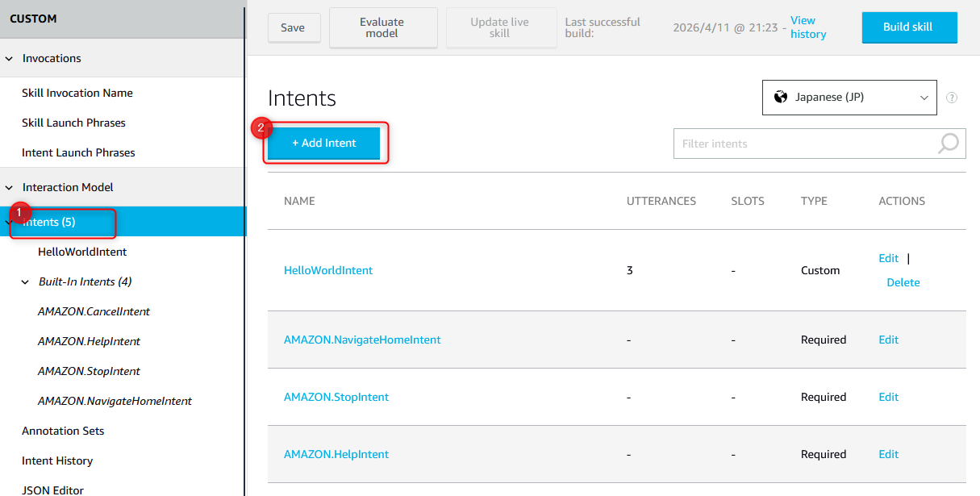Image resolution: width=980 pixels, height=496 pixels.
Task: Click the search magnifier icon in filter box
Action: point(949,144)
